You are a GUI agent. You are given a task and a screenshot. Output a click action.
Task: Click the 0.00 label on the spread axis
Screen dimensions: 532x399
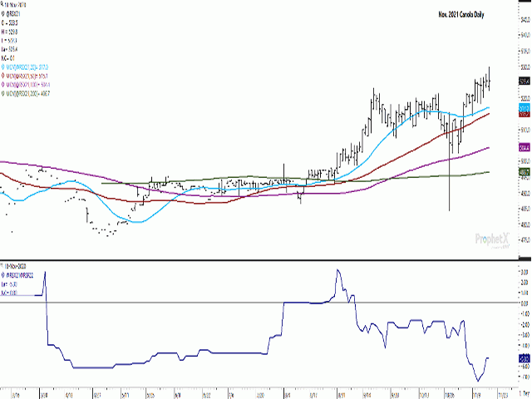click(525, 303)
